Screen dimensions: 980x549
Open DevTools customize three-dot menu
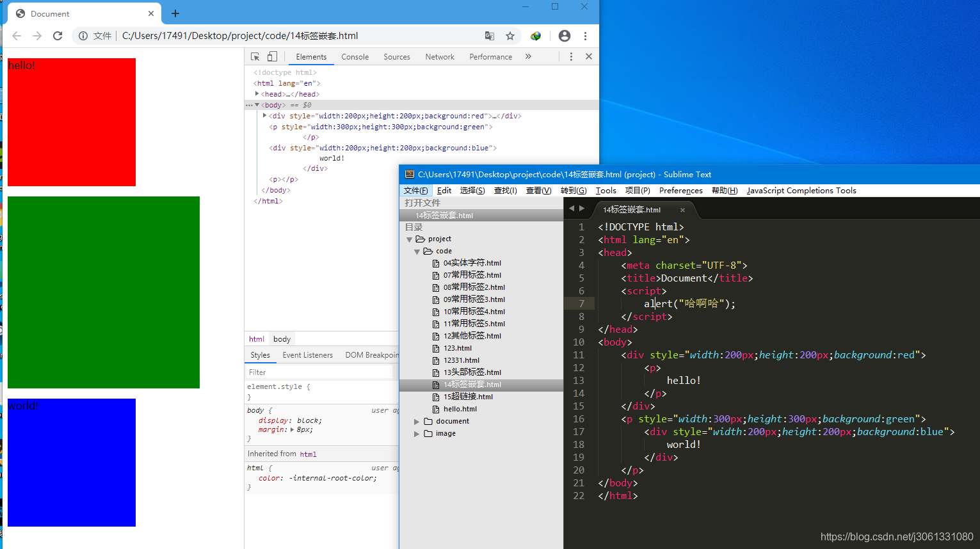(571, 56)
